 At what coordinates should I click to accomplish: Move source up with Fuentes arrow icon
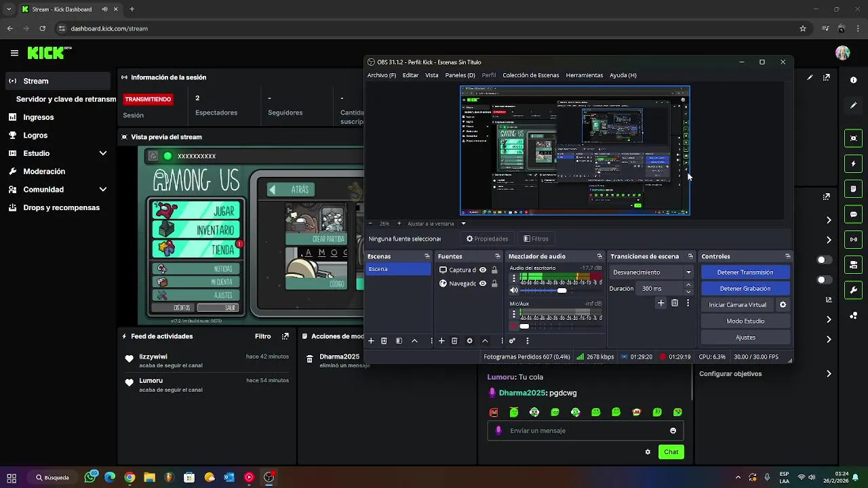(485, 341)
